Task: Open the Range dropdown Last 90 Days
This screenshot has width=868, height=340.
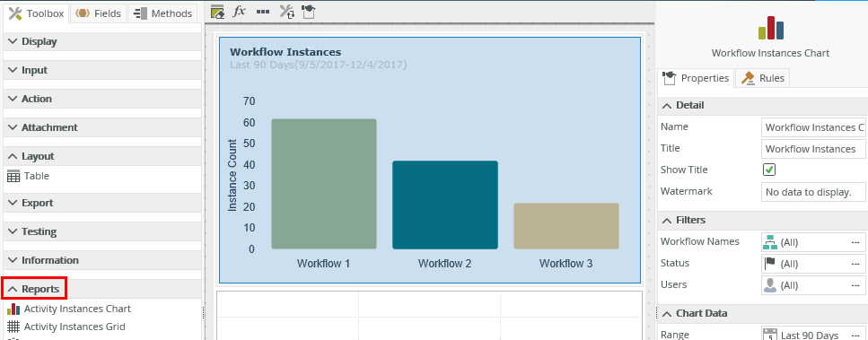Action: (x=814, y=335)
